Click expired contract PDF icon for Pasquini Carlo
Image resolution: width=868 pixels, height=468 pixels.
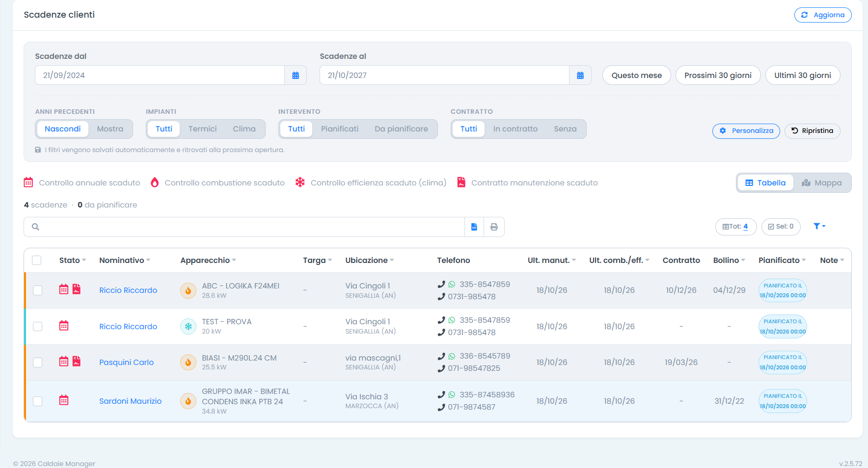77,362
